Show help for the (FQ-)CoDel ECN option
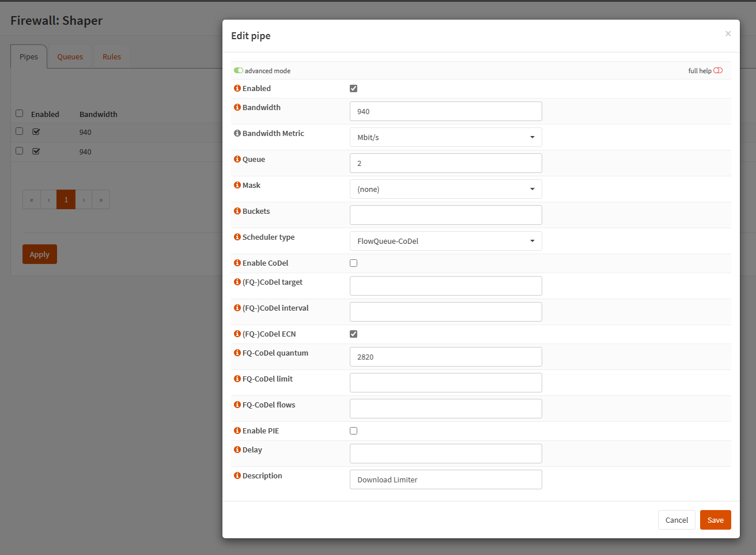Viewport: 756px width, 555px height. click(x=237, y=334)
